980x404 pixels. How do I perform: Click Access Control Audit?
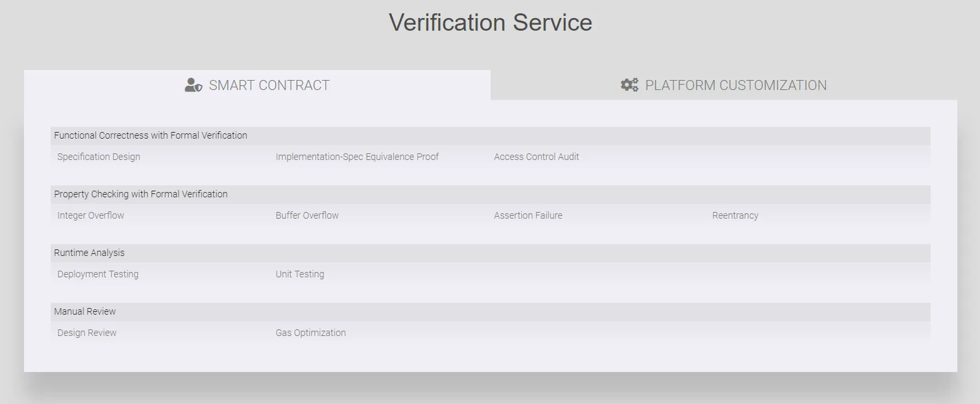pyautogui.click(x=536, y=156)
